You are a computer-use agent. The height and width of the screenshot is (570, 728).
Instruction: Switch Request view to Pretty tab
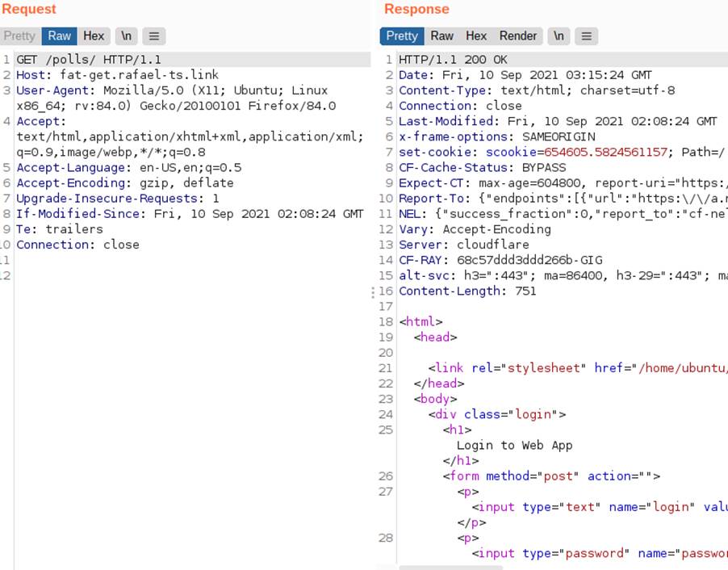pyautogui.click(x=19, y=36)
